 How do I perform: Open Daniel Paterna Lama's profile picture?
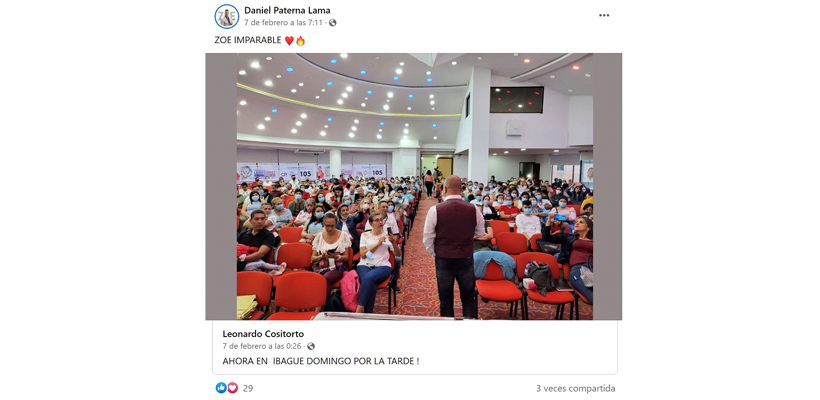point(226,16)
